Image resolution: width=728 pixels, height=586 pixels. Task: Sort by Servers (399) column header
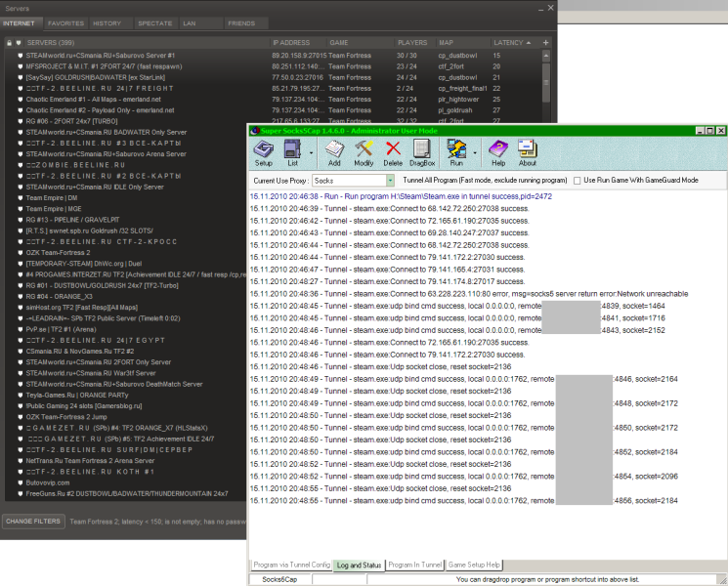tap(147, 43)
